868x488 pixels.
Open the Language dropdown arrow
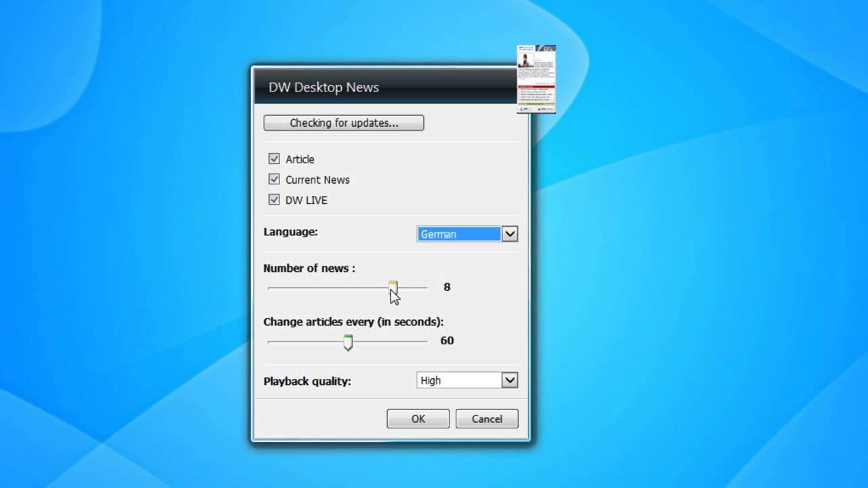(x=510, y=234)
